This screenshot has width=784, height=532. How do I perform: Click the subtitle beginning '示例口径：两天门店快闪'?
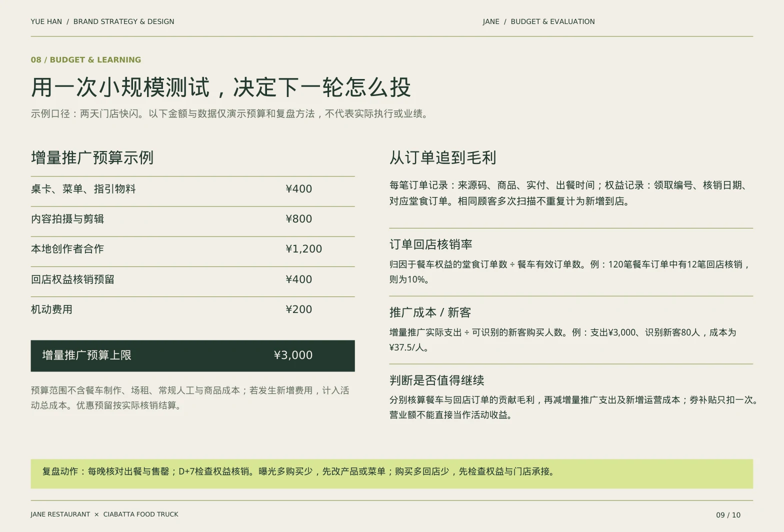(x=230, y=113)
